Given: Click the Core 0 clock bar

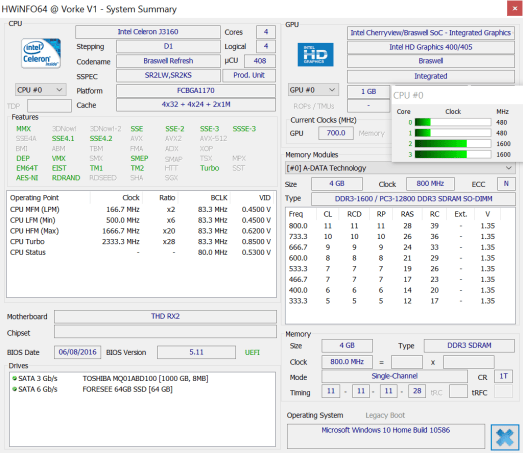Looking at the screenshot, I should pyautogui.click(x=453, y=122).
